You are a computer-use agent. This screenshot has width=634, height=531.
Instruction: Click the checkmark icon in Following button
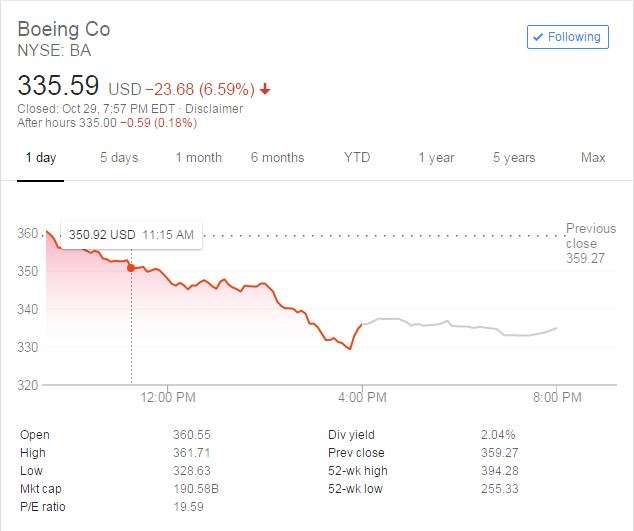pyautogui.click(x=538, y=37)
